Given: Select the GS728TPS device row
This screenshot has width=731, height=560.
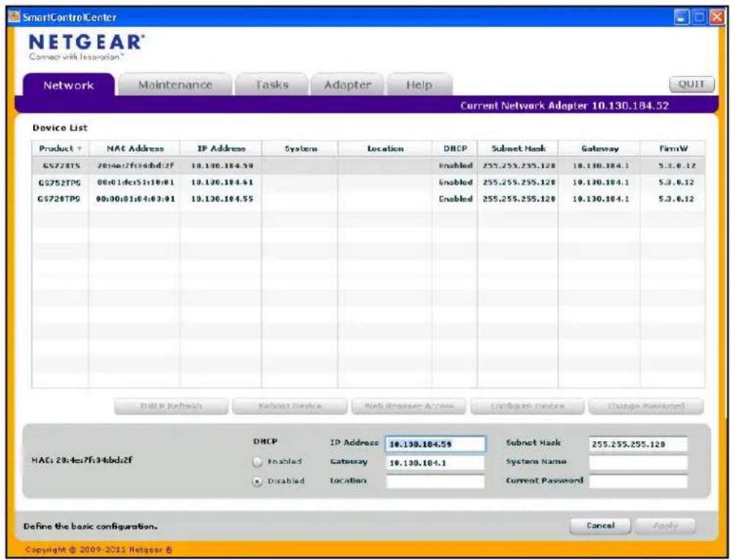Looking at the screenshot, I should coord(368,199).
